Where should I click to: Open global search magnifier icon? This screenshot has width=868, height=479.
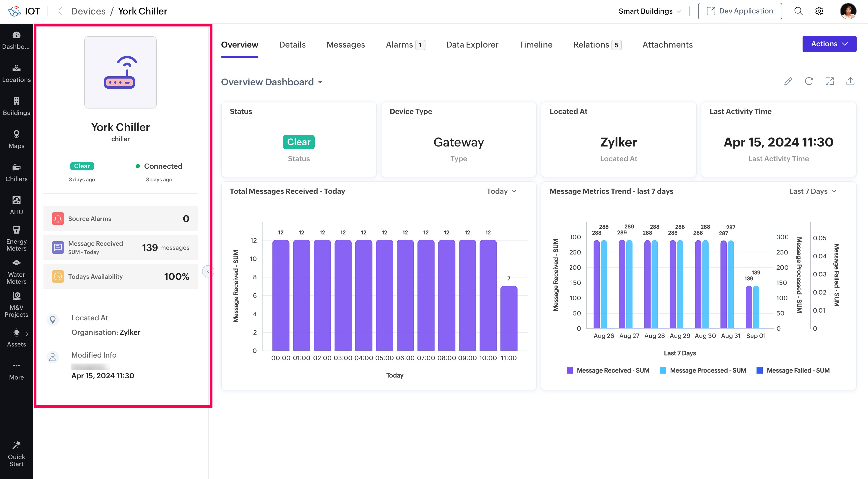pos(798,11)
